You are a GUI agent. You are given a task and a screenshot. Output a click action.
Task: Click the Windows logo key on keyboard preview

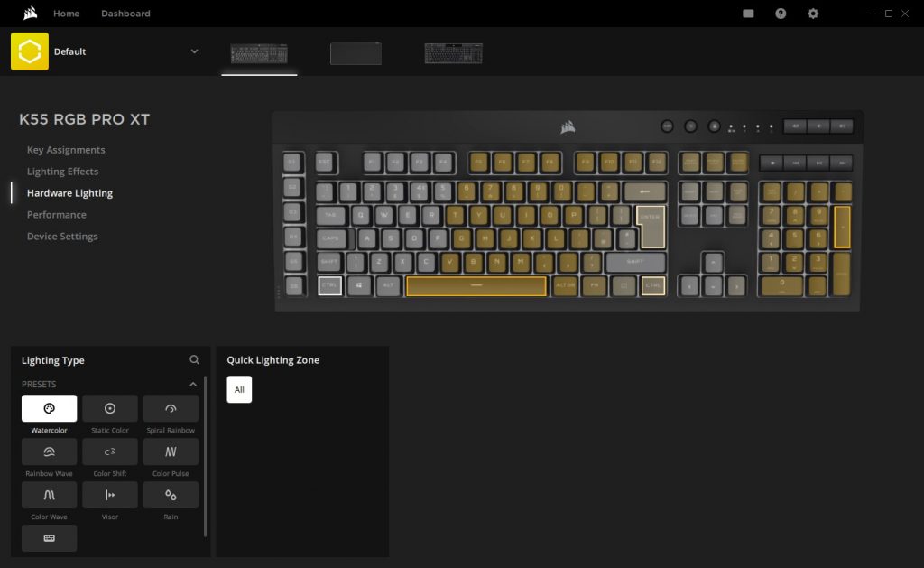tap(359, 285)
